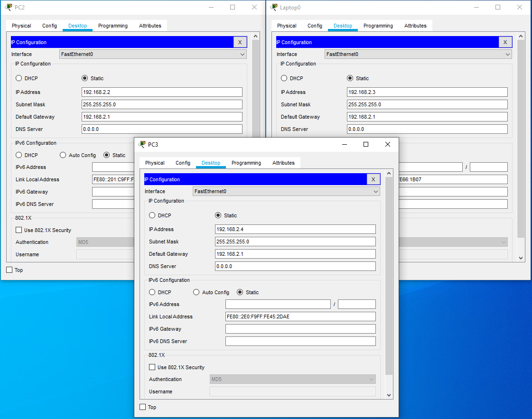Screen dimensions: 532x419
Task: Click the PC3 vertical scrollbar thumb
Action: [389, 276]
